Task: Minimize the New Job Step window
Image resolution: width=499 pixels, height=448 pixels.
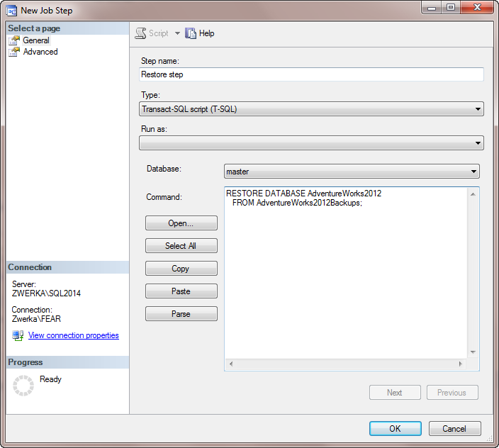Action: (432, 8)
